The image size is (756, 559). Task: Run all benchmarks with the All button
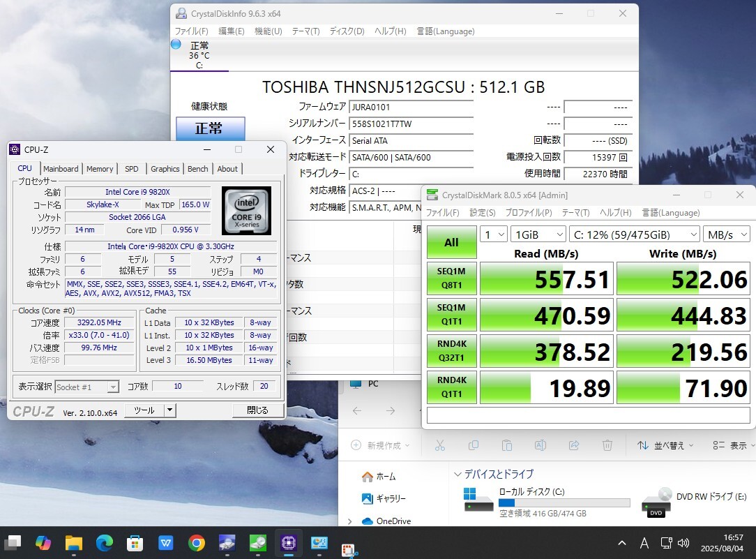(x=451, y=242)
